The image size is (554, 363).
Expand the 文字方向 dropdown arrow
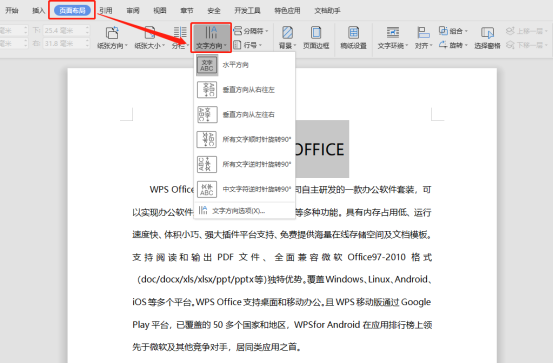pyautogui.click(x=225, y=46)
